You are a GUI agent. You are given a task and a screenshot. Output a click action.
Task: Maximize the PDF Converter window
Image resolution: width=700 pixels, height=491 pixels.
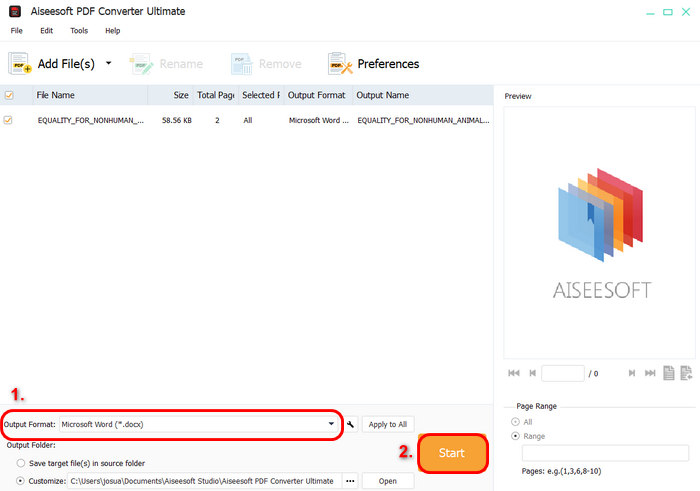tap(668, 12)
